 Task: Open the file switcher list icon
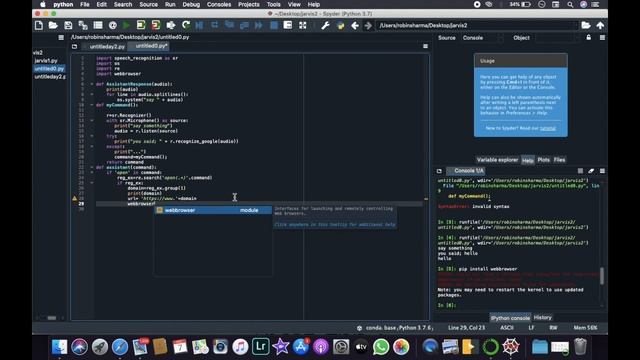click(98, 25)
